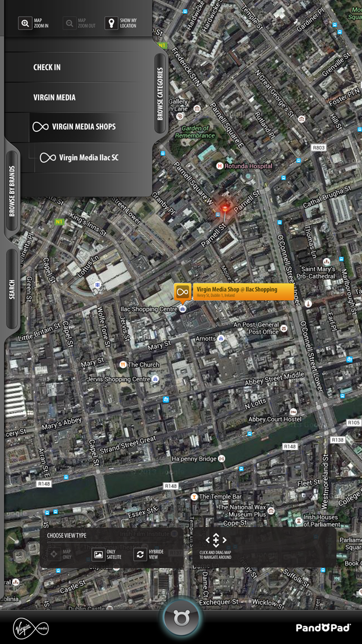
Task: Click the orange Virgin Media infinity marker icon
Action: (183, 292)
